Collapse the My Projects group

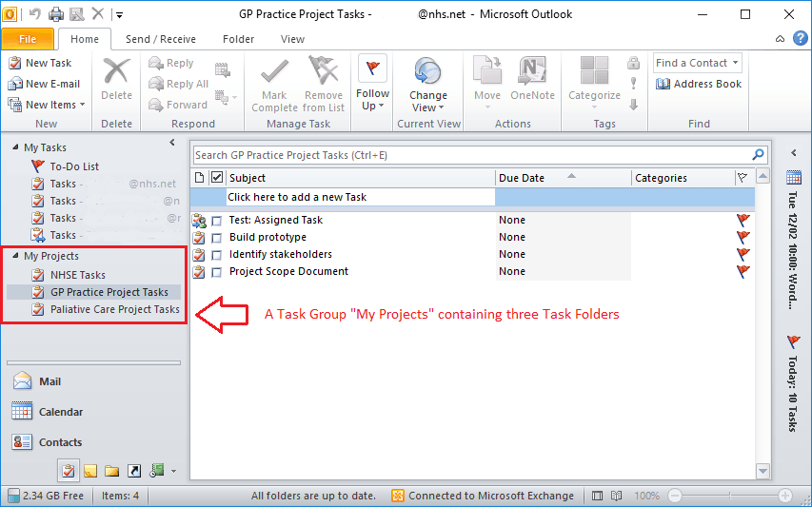pyautogui.click(x=15, y=256)
